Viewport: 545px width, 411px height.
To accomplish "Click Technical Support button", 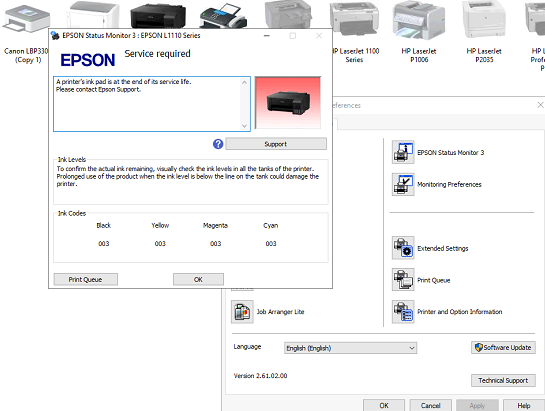I will coord(503,380).
